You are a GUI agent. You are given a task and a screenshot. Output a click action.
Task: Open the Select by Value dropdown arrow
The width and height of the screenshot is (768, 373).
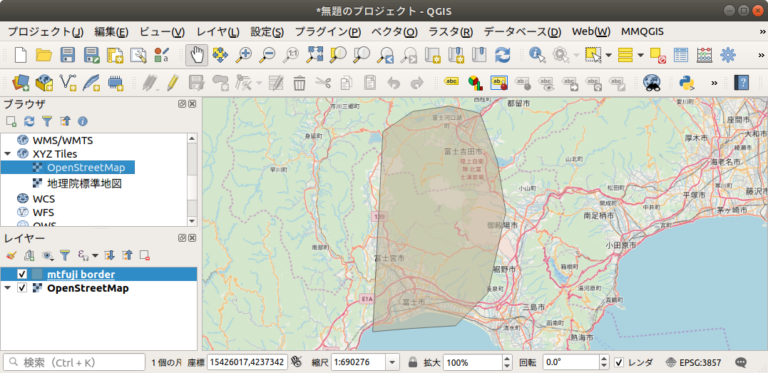point(641,54)
